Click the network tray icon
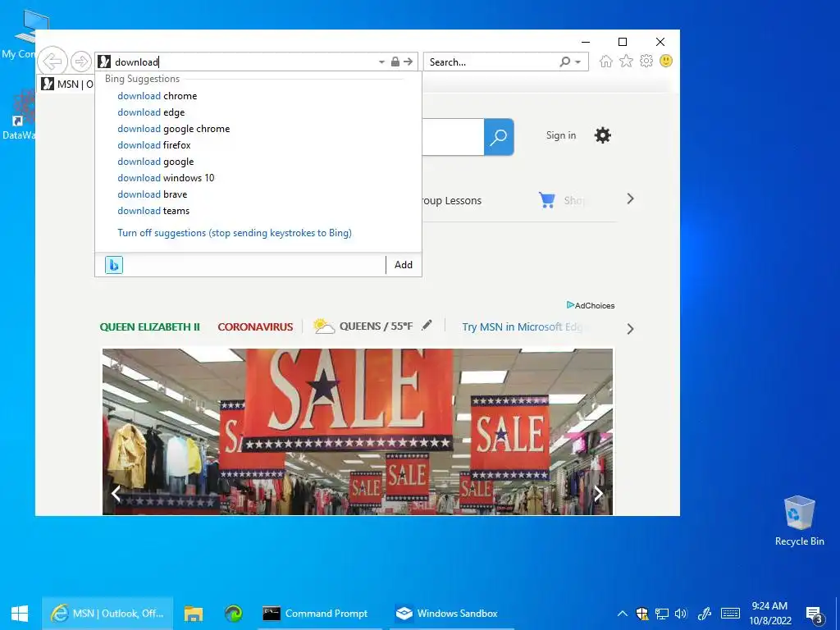 [662, 614]
